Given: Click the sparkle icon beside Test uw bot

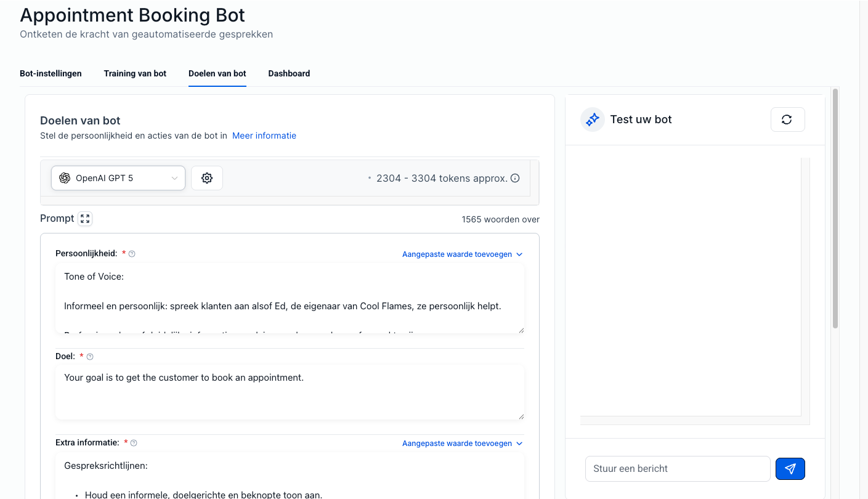Looking at the screenshot, I should coord(593,120).
